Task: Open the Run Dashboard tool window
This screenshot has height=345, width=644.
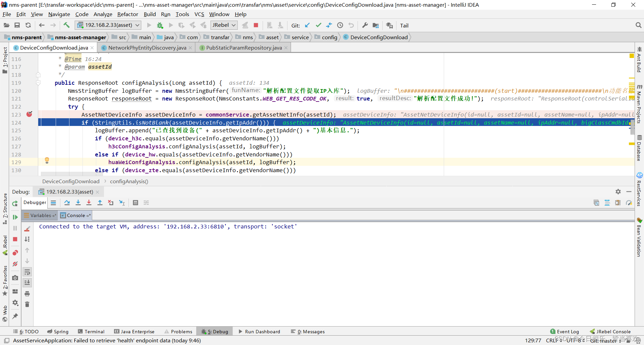Action: point(259,332)
